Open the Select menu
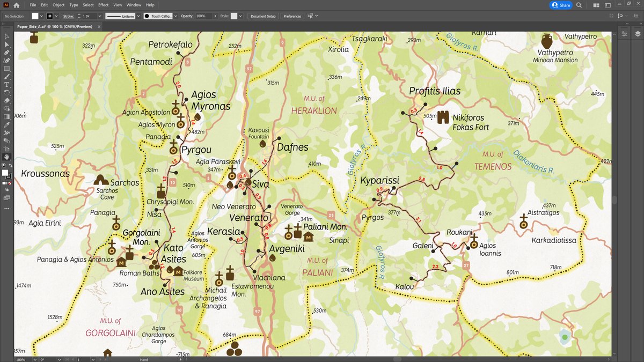 tap(88, 5)
